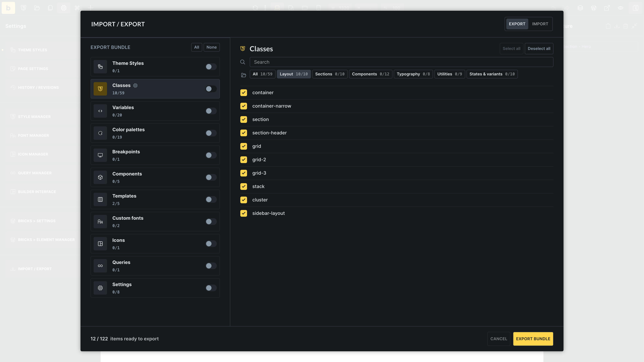644x362 pixels.
Task: Click the pages icon in the top toolbar
Action: coord(50,8)
